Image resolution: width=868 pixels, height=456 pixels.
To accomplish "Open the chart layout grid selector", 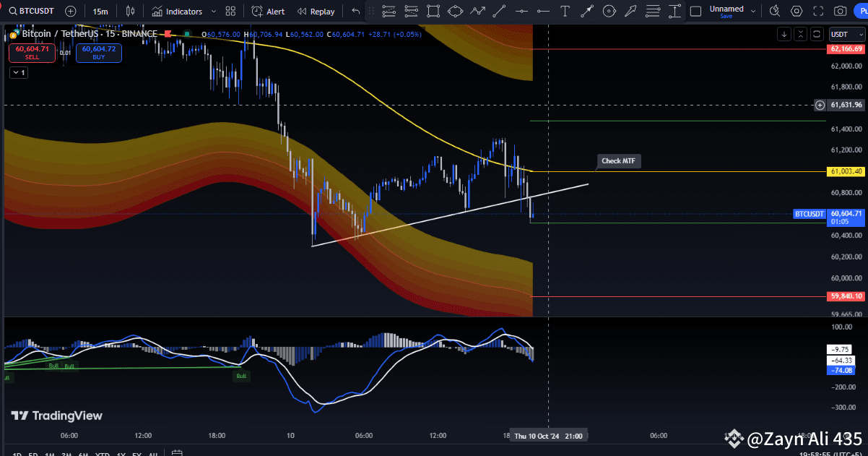I will [x=230, y=11].
